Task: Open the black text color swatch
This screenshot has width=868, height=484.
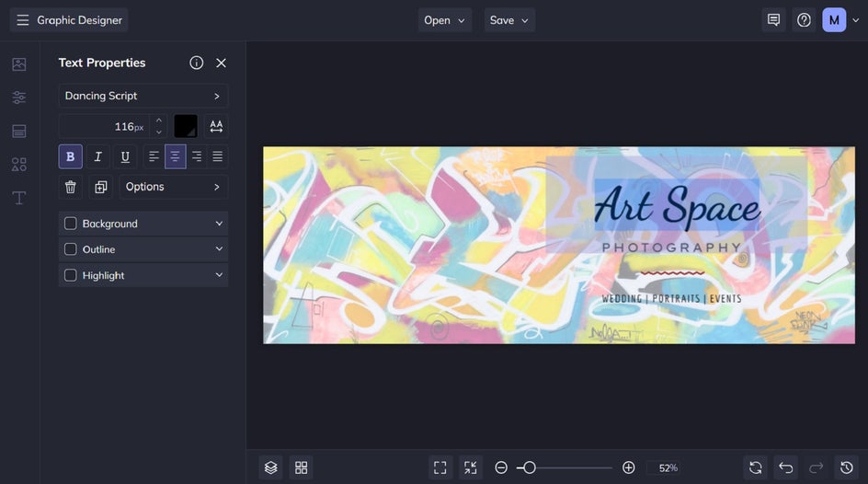Action: coord(186,126)
